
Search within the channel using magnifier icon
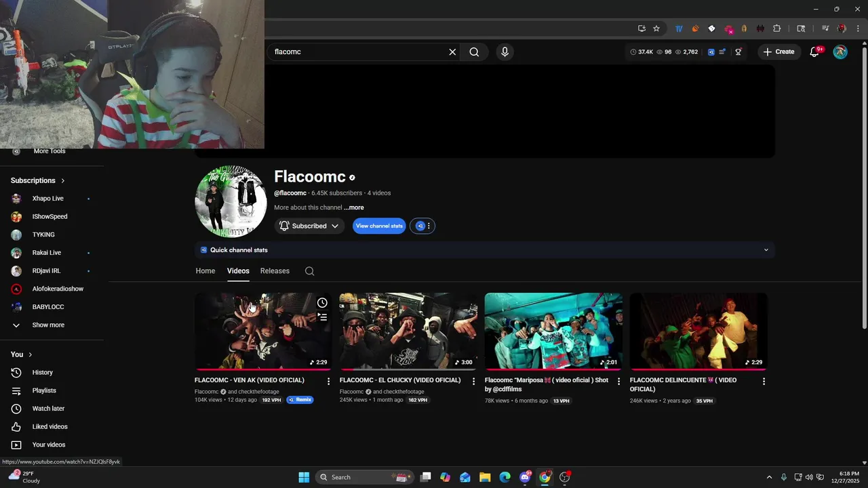tap(309, 271)
